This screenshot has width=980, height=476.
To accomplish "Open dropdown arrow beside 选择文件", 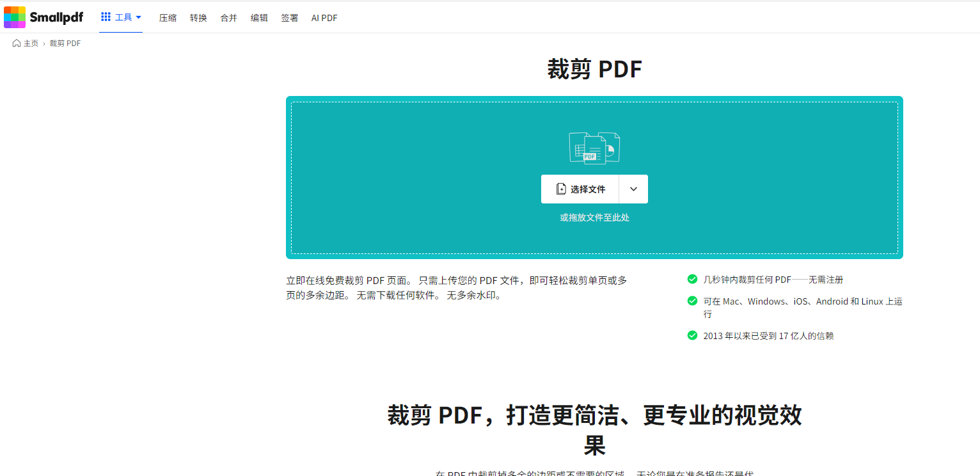I will pyautogui.click(x=633, y=189).
